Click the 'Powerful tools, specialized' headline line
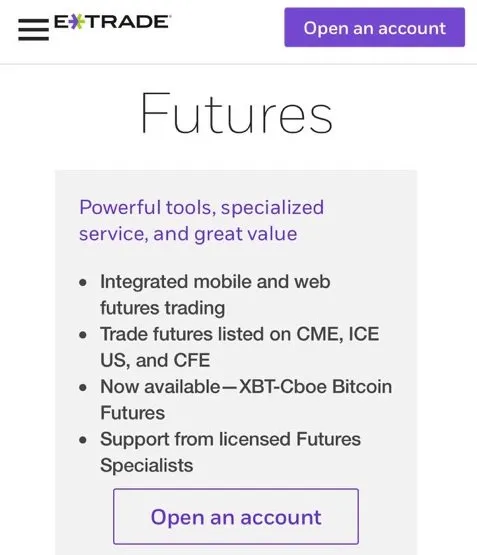The width and height of the screenshot is (477, 555). 202,208
